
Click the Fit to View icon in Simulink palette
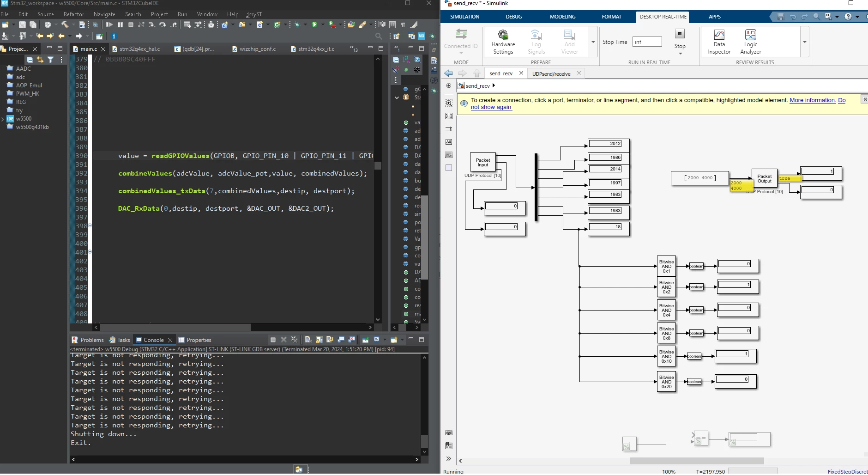[x=449, y=116]
